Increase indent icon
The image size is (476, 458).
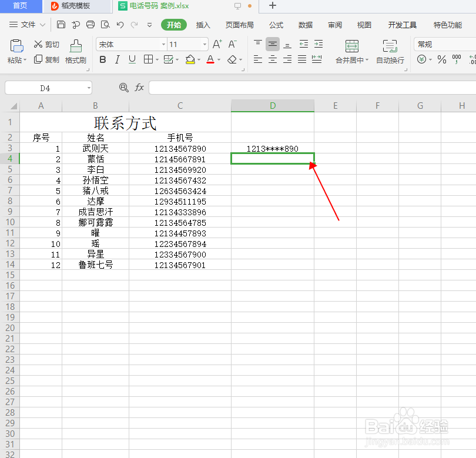pos(319,44)
